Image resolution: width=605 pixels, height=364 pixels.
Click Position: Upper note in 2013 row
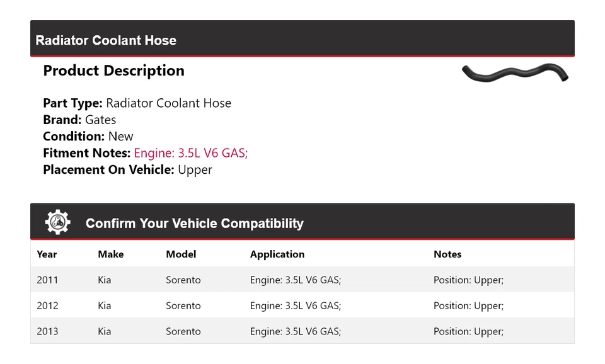(x=468, y=332)
